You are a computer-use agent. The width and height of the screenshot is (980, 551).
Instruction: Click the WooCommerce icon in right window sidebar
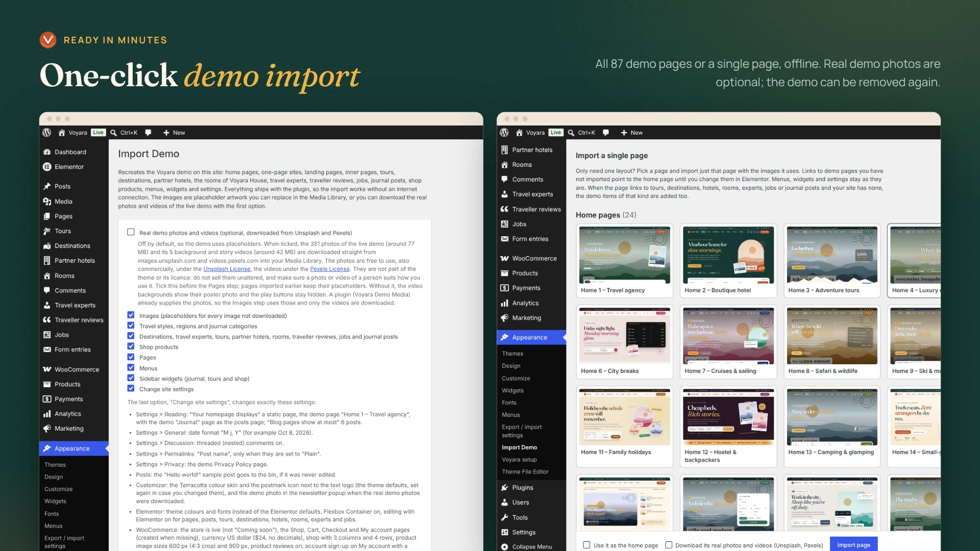click(504, 259)
